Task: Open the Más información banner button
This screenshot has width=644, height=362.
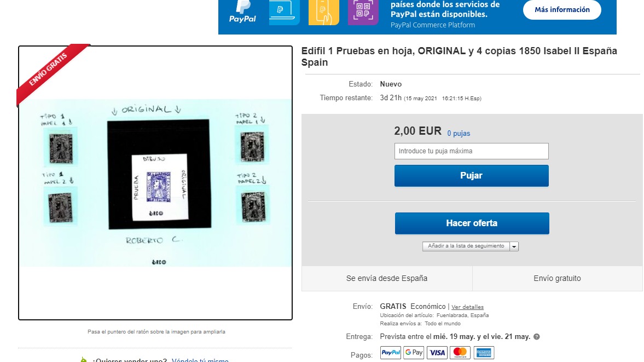Action: 562,9
